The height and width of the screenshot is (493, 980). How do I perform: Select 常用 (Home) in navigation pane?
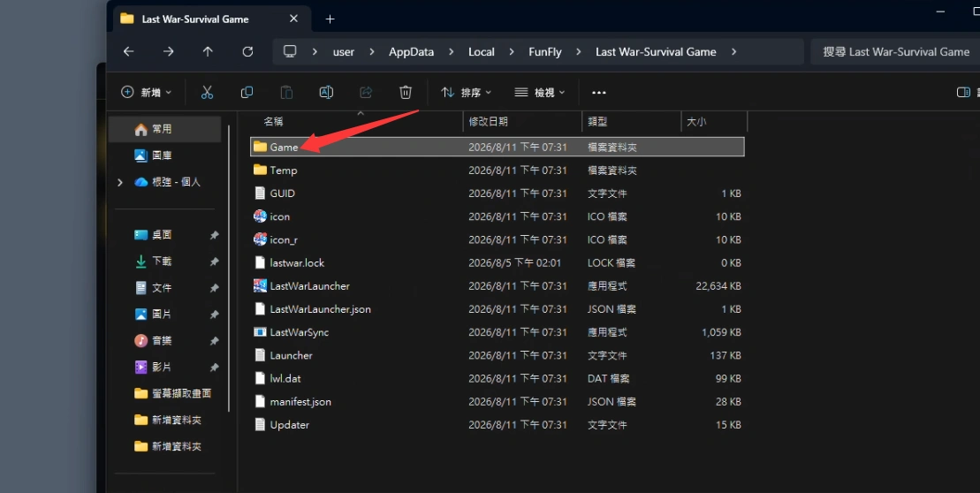(165, 129)
